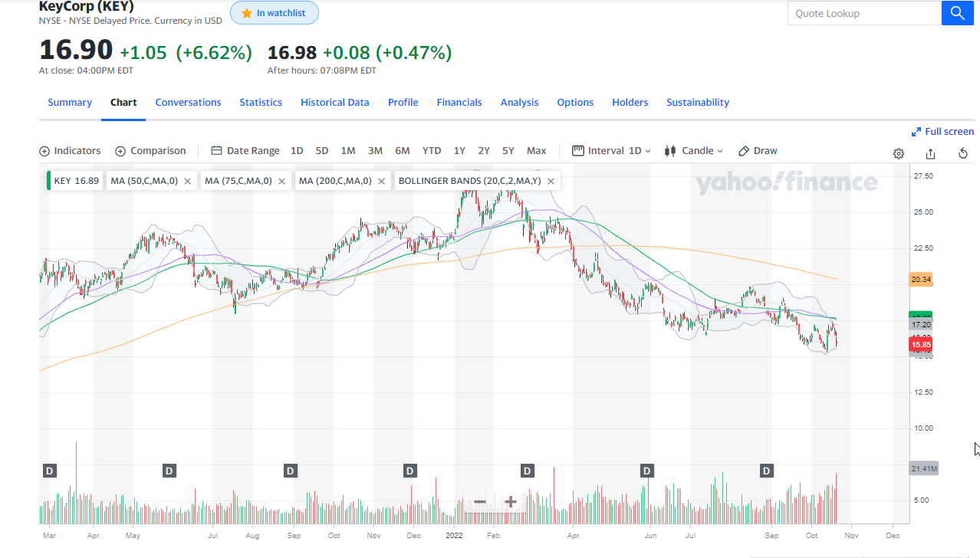Screen dimensions: 980x558
Task: Open the Date Range picker
Action: coord(245,151)
